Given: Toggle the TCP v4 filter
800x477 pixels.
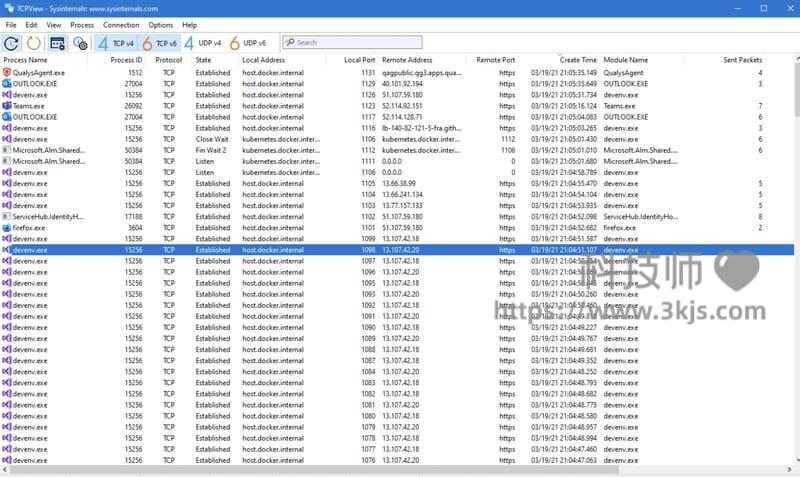Looking at the screenshot, I should [116, 43].
